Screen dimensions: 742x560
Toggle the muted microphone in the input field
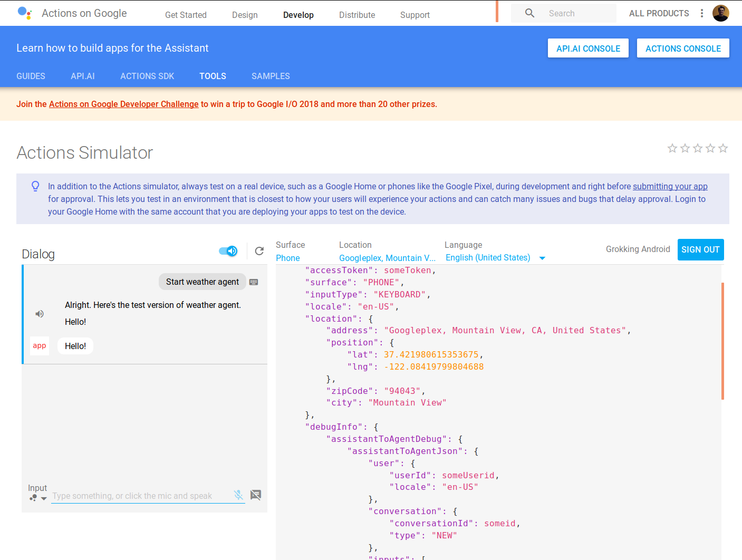[238, 495]
